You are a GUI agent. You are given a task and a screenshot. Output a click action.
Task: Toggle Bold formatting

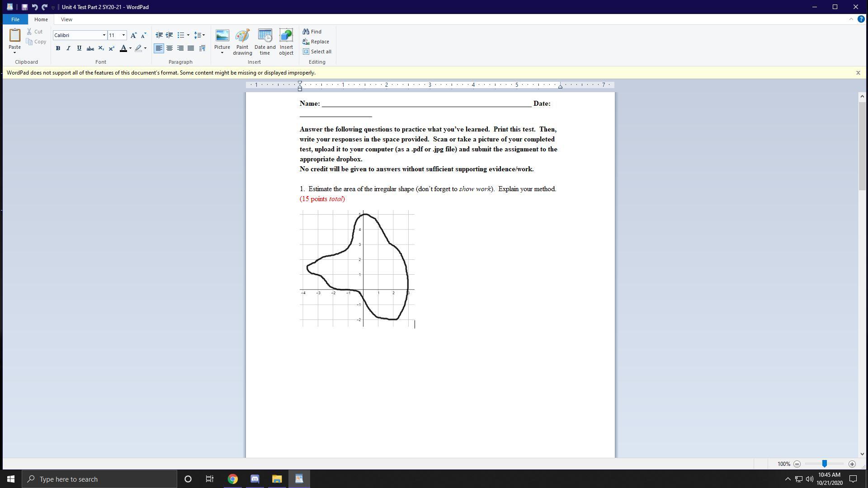(x=58, y=48)
